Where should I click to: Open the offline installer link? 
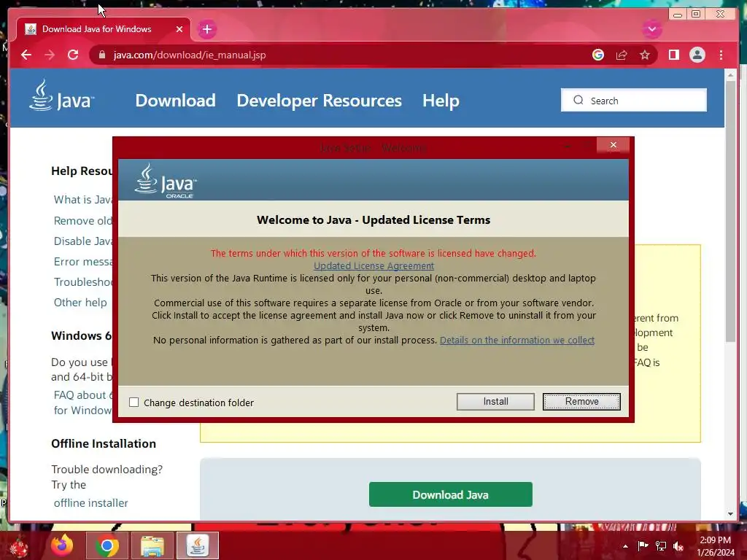pyautogui.click(x=90, y=503)
